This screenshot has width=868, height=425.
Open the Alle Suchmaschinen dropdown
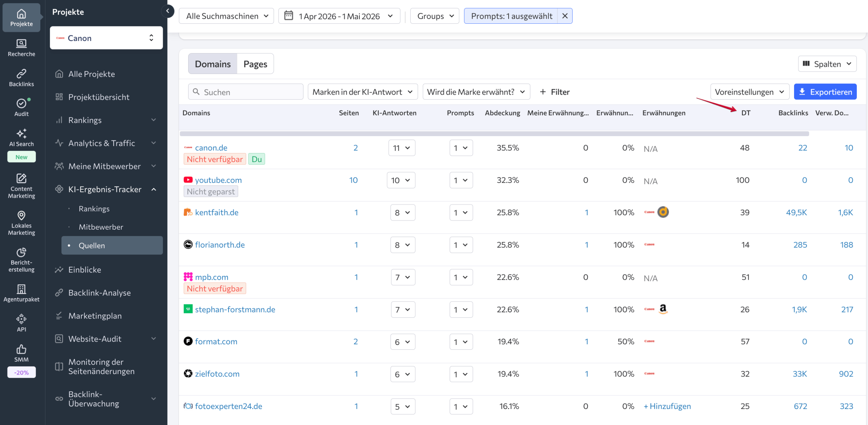[x=226, y=16]
